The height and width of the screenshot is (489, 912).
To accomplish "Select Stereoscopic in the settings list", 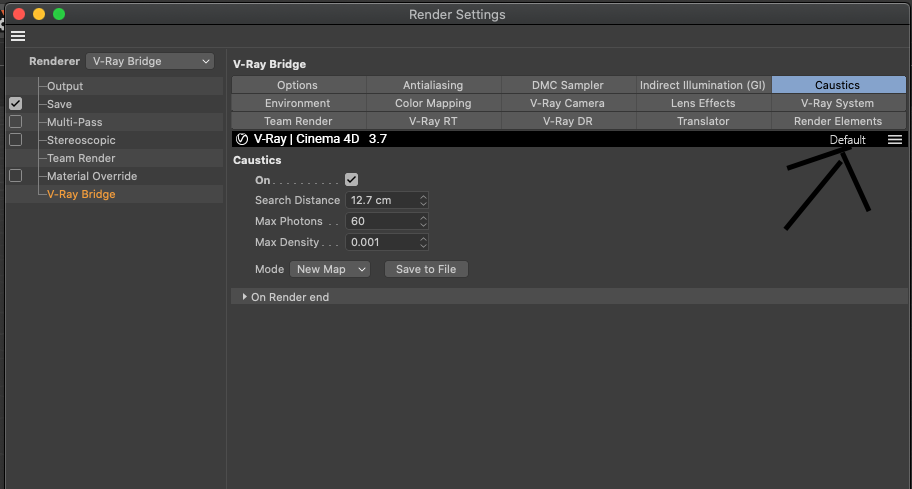I will [81, 140].
